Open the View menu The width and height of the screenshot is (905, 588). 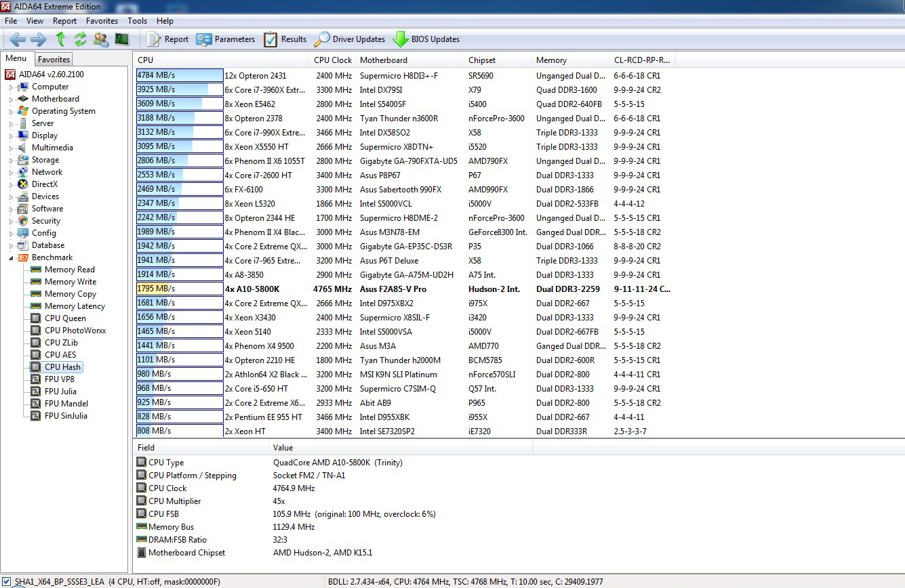click(x=35, y=21)
